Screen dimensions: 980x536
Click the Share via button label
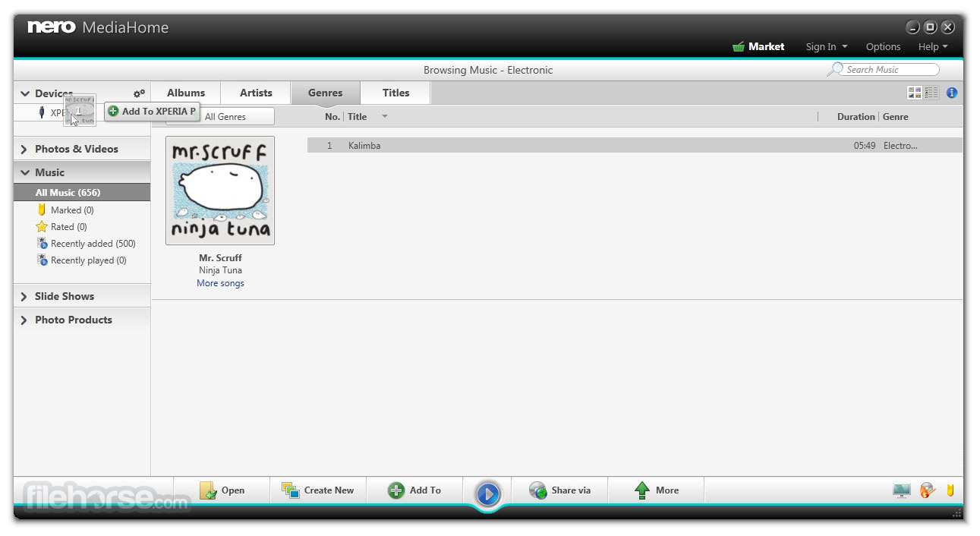click(x=571, y=490)
